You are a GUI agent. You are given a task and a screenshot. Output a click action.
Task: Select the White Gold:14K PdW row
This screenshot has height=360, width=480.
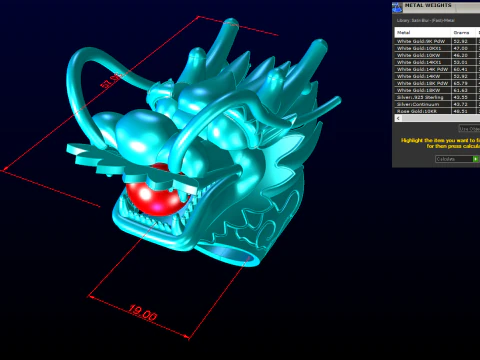[x=437, y=69]
